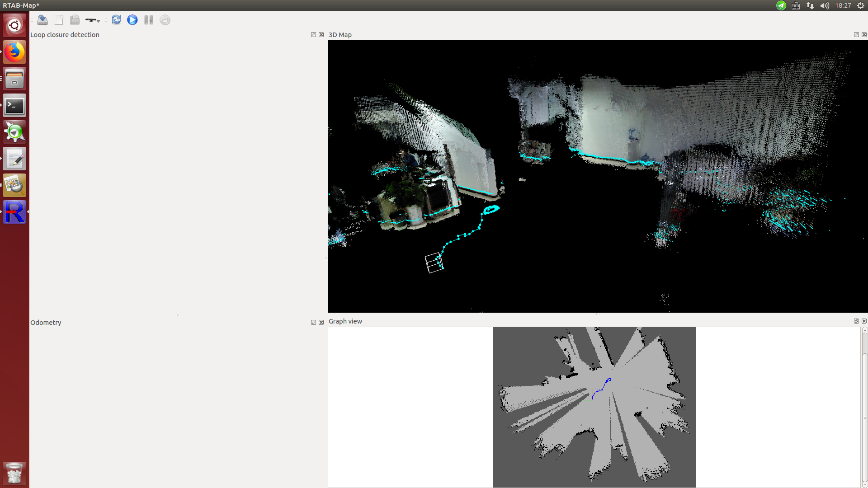This screenshot has width=868, height=488.
Task: Click the new database icon
Action: click(59, 20)
